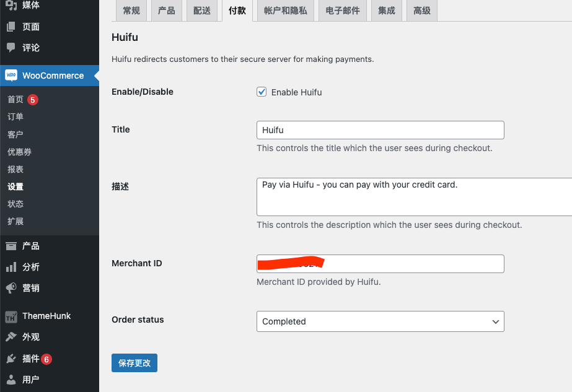Click the Appearance (外观) paintbrush icon
Viewport: 572px width, 392px height.
[x=11, y=336]
